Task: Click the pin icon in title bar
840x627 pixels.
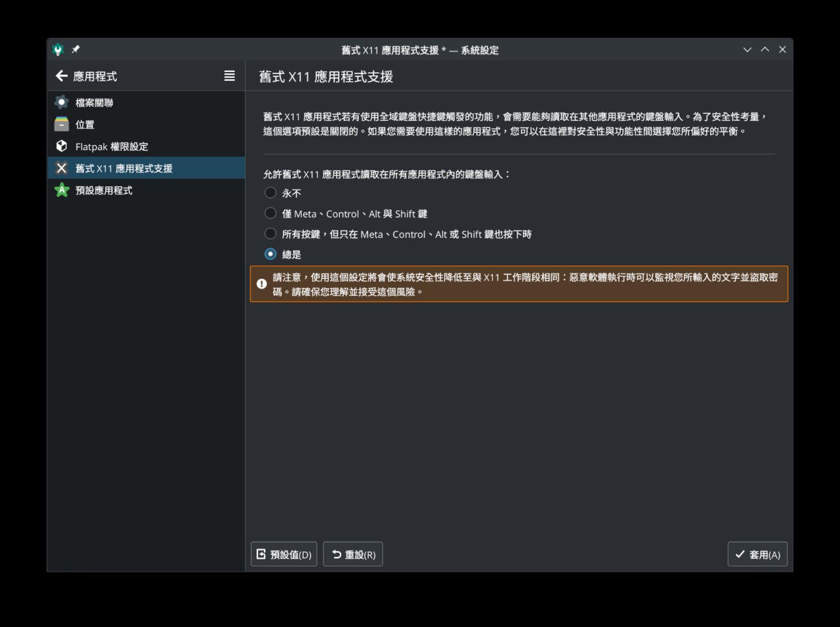Action: tap(75, 50)
